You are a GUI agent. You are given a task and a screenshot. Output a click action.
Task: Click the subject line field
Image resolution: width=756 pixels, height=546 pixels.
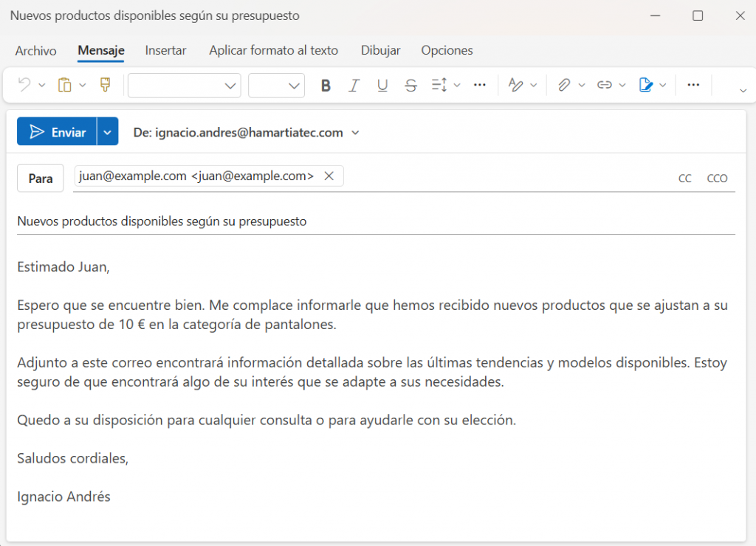369,221
